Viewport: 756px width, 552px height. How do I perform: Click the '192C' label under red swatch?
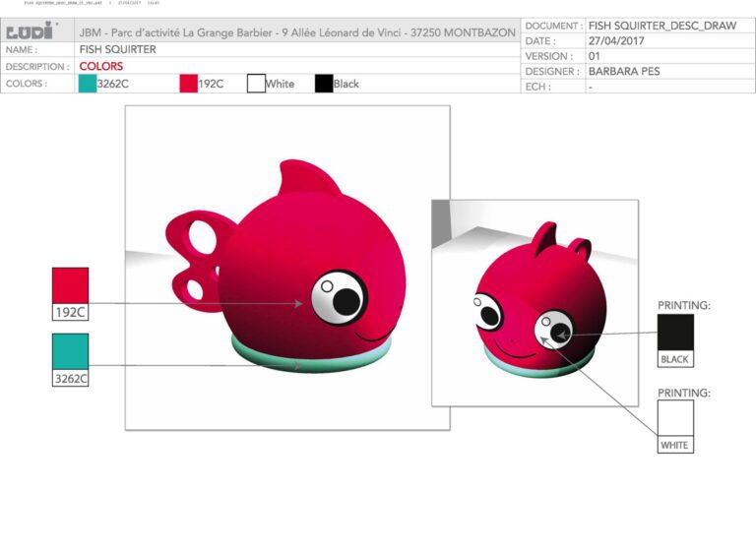pos(71,312)
